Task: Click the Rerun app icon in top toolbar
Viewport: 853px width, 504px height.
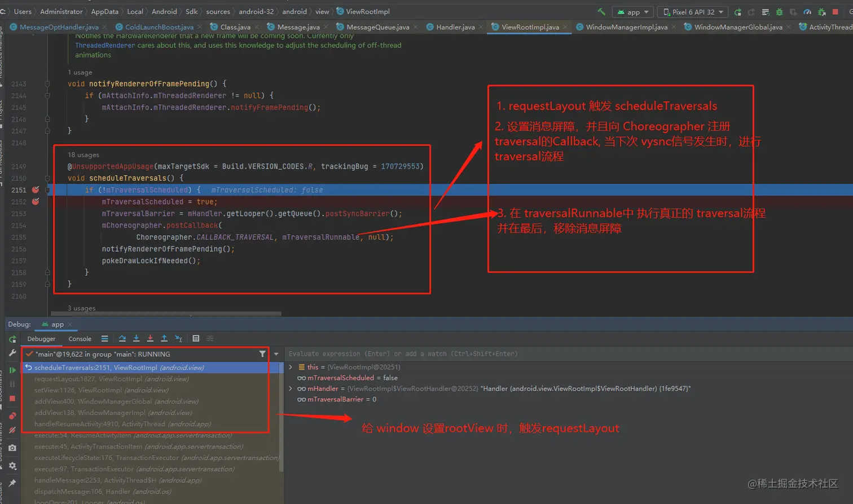Action: click(x=738, y=12)
